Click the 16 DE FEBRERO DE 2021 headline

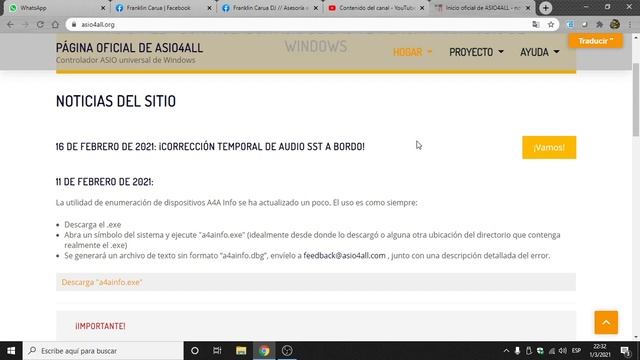click(210, 147)
